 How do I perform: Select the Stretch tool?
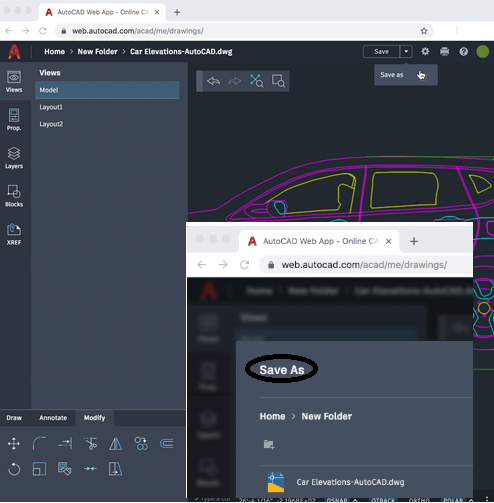click(115, 469)
